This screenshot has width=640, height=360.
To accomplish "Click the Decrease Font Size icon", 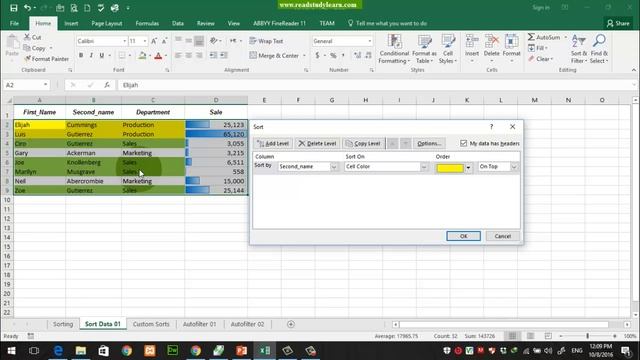I will click(164, 41).
